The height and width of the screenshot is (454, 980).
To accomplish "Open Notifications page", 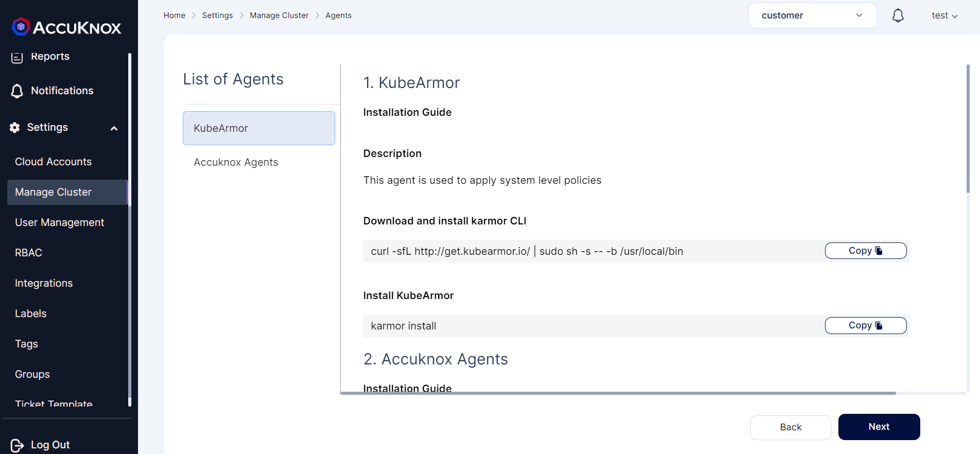I will coord(62,91).
